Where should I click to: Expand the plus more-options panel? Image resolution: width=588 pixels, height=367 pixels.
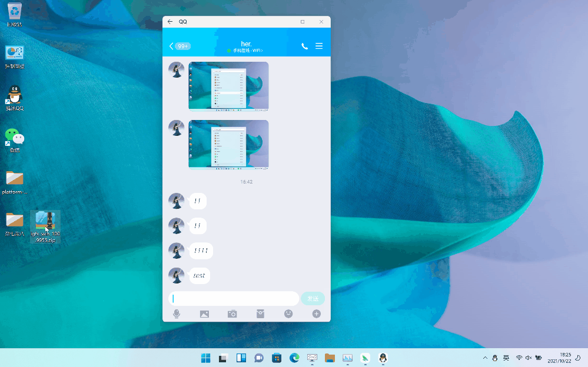click(316, 314)
